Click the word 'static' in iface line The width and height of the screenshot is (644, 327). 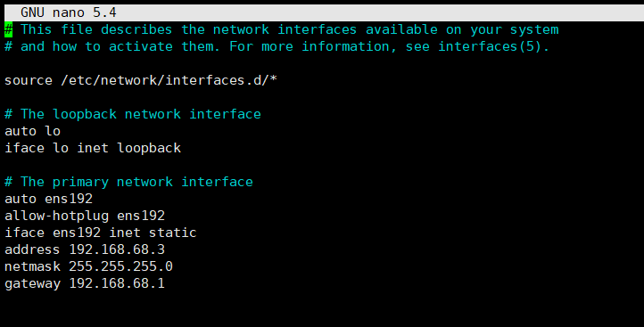pyautogui.click(x=172, y=233)
